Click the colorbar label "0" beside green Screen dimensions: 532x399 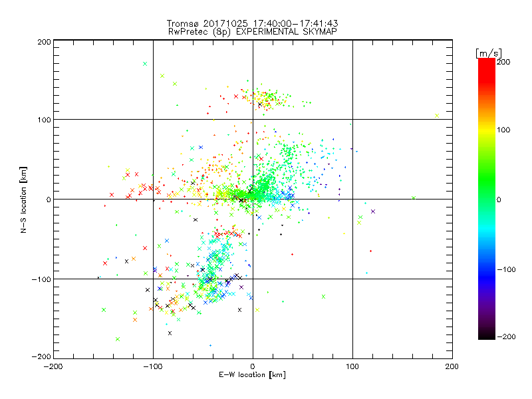(499, 199)
